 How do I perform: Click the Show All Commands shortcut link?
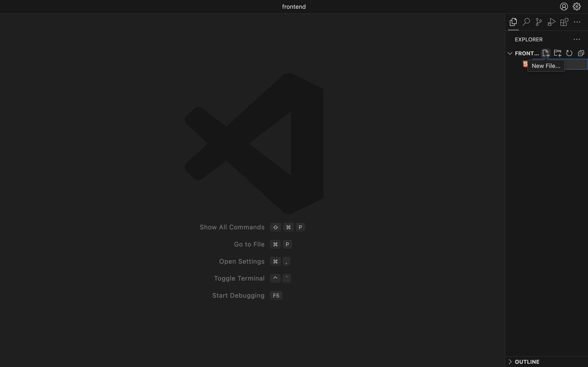pyautogui.click(x=232, y=227)
